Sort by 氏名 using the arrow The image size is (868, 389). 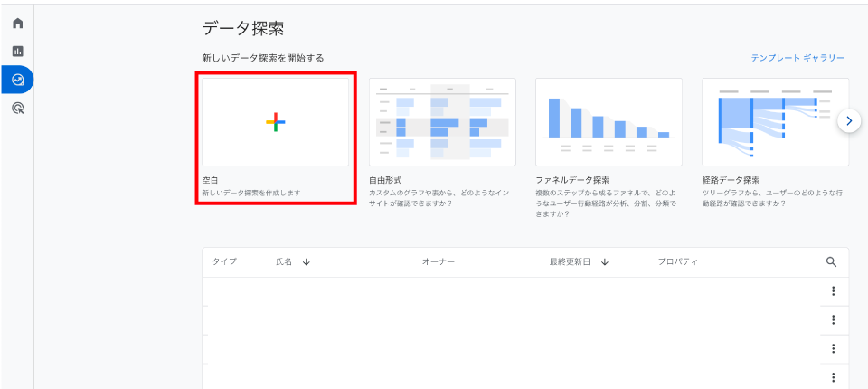tap(306, 261)
